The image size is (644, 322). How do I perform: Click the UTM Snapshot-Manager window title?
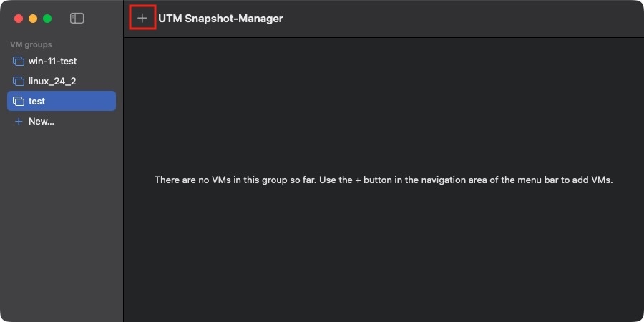220,19
